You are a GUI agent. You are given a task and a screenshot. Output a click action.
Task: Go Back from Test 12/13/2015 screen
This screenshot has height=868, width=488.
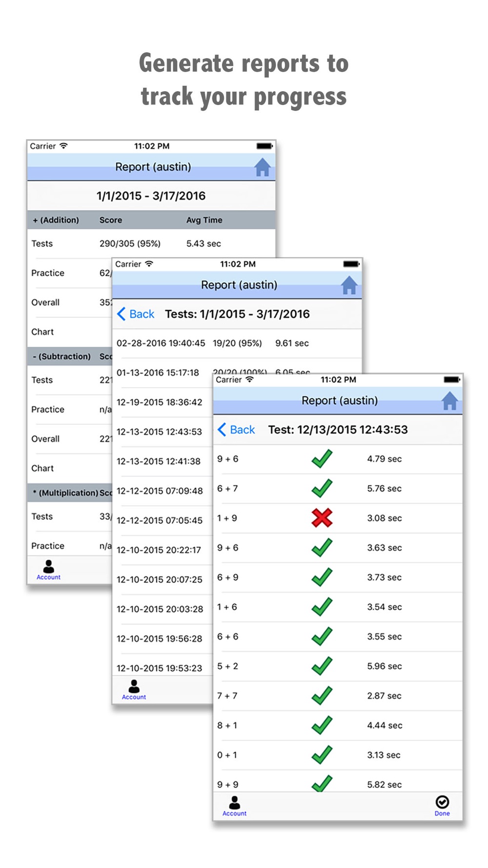coord(236,430)
